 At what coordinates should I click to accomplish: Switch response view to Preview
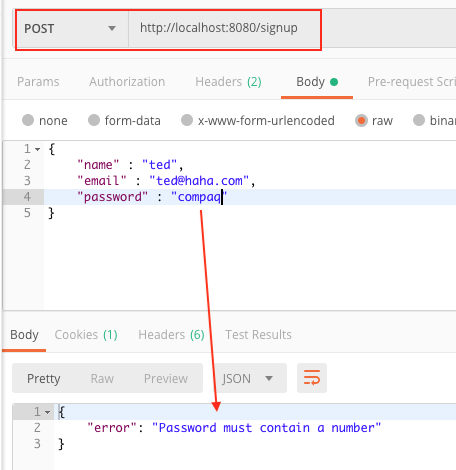coord(166,379)
